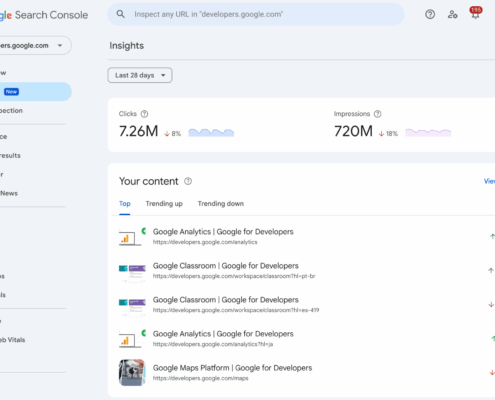Click the developers.google.com/analytics URL text

click(x=205, y=242)
